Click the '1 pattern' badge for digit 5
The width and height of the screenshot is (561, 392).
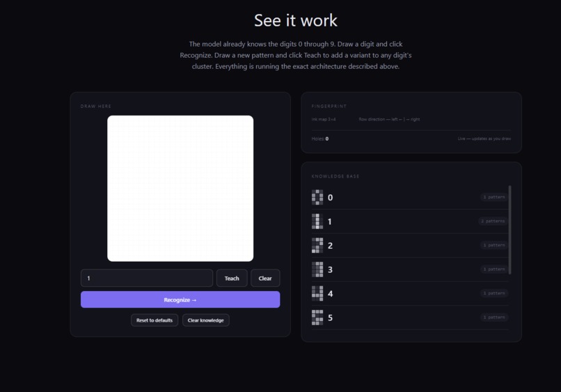click(494, 317)
